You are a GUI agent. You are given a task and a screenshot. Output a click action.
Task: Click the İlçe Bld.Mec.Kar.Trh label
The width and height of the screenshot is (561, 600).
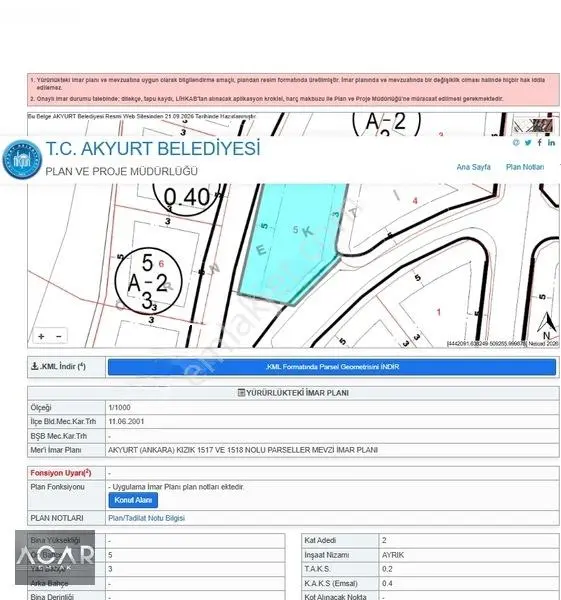pyautogui.click(x=63, y=421)
